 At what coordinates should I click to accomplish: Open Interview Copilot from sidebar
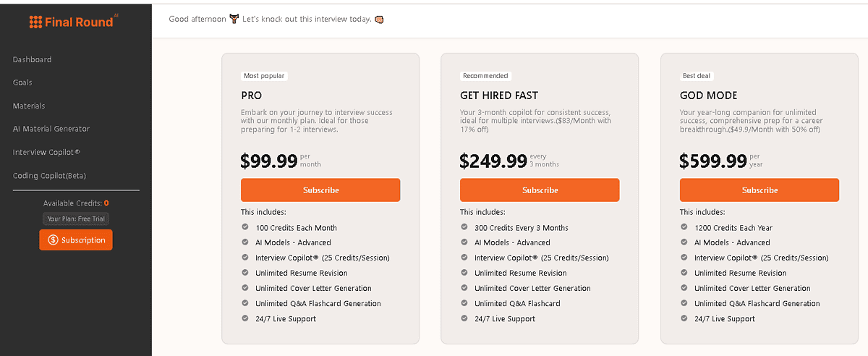point(46,152)
